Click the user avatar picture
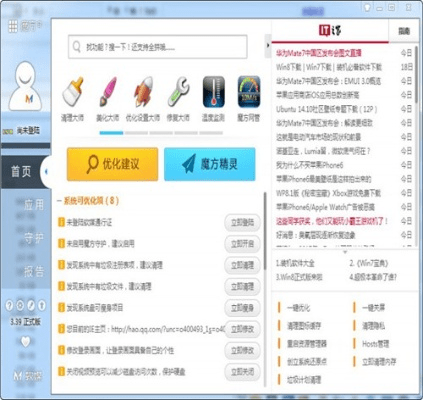Screen dimensions: 423x400 pyautogui.click(x=25, y=86)
